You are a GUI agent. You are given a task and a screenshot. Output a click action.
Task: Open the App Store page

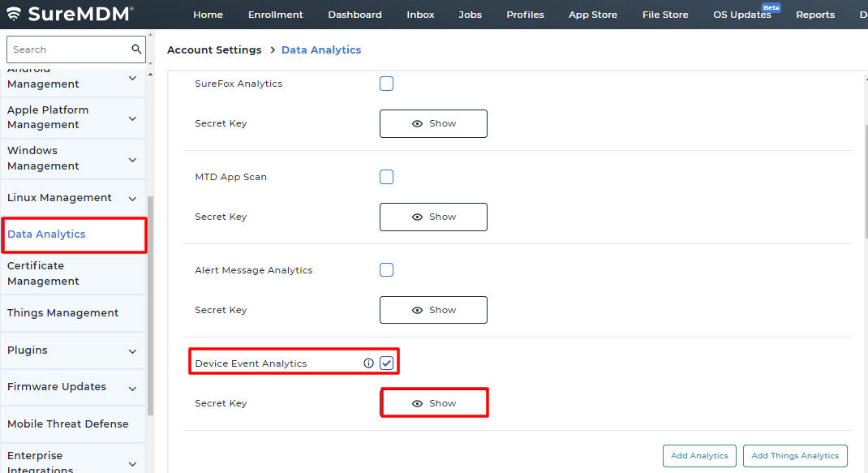(x=593, y=15)
